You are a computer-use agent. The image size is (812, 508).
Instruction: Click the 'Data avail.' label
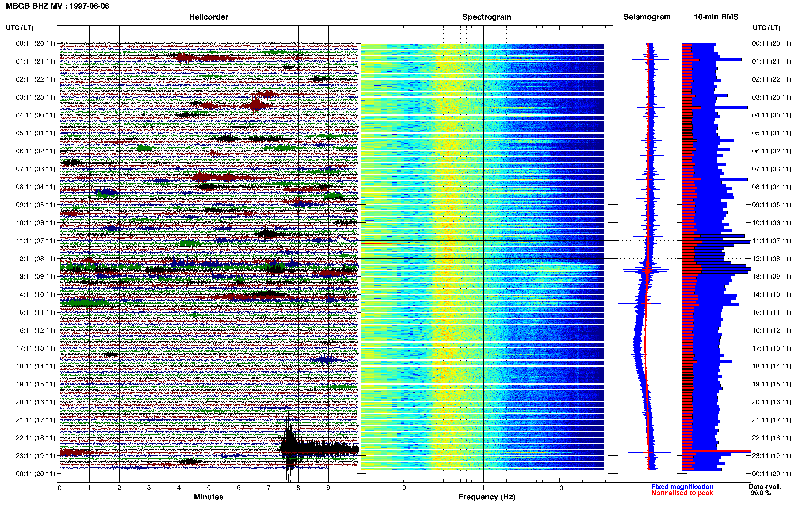(765, 487)
